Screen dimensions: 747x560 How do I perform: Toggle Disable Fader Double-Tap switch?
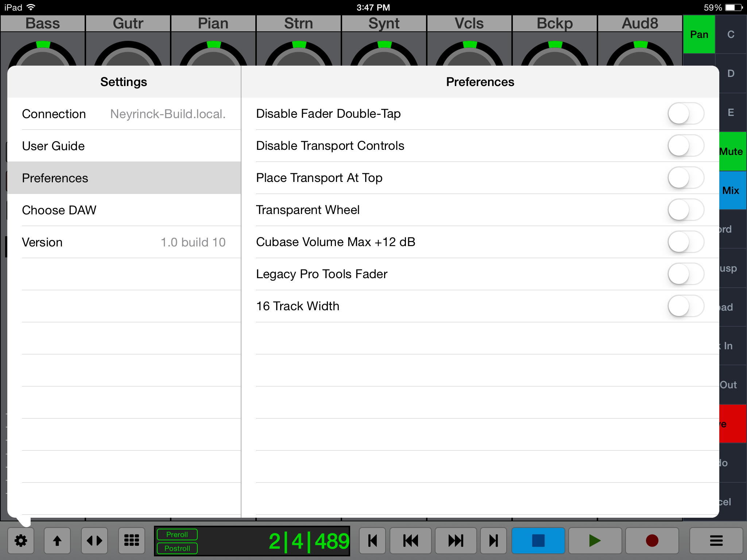tap(685, 114)
